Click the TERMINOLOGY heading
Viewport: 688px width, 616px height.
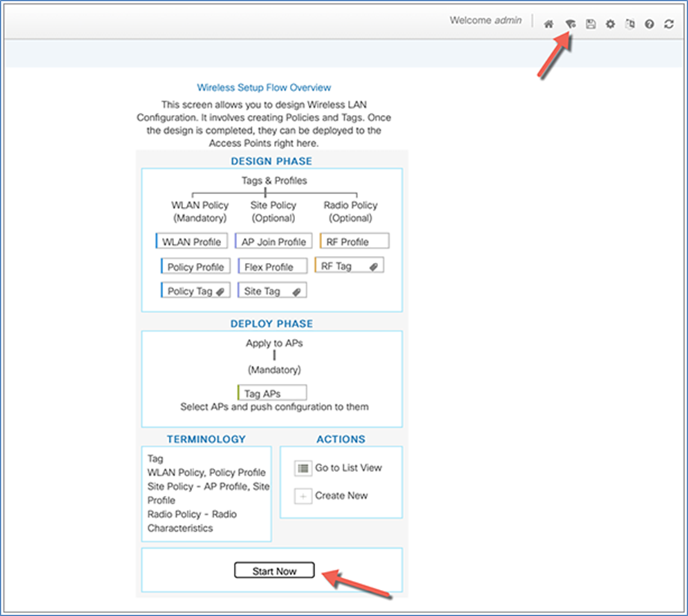click(206, 439)
